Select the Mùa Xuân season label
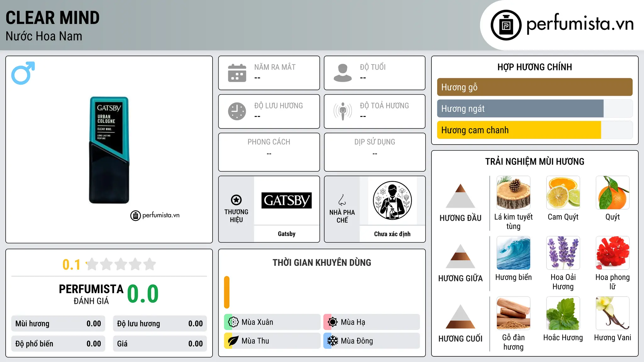The width and height of the screenshot is (644, 362). click(257, 322)
